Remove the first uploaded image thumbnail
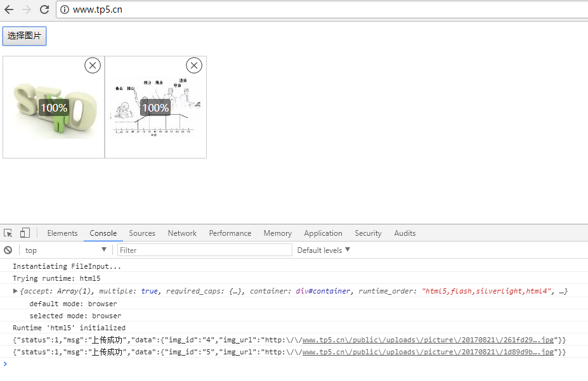The image size is (588, 381). tap(93, 65)
